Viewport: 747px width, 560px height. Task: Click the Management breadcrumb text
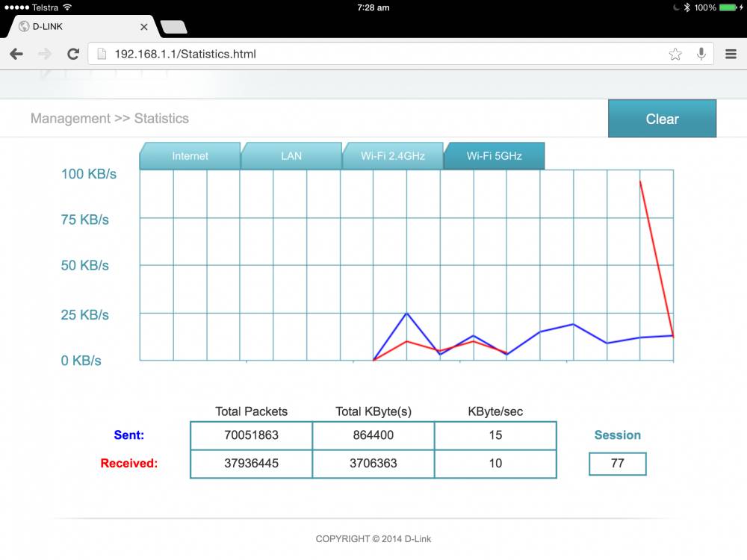pyautogui.click(x=70, y=119)
